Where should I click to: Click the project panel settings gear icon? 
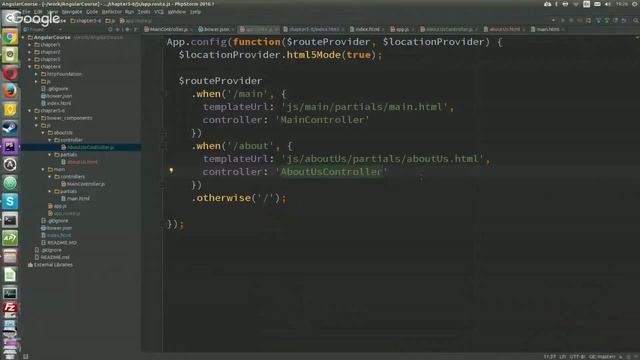click(127, 29)
